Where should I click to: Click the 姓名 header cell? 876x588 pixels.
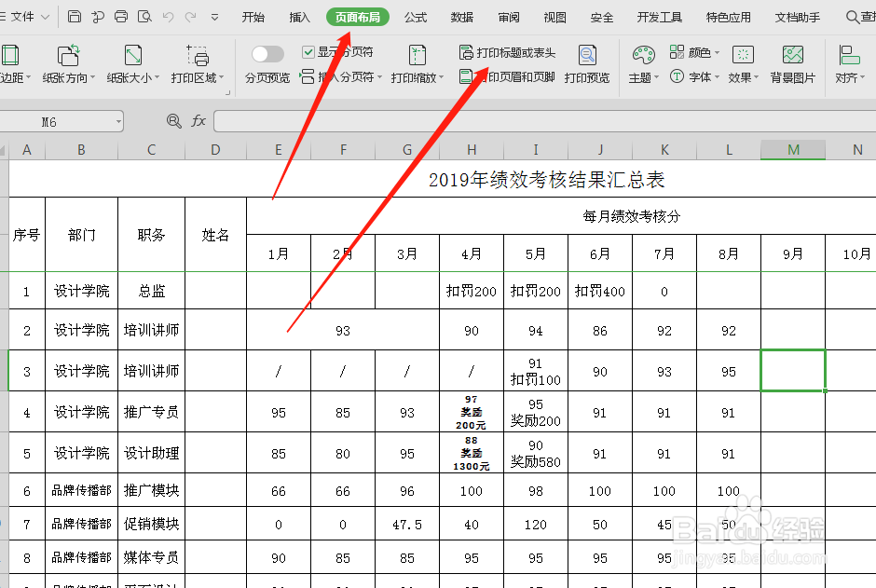tap(215, 235)
